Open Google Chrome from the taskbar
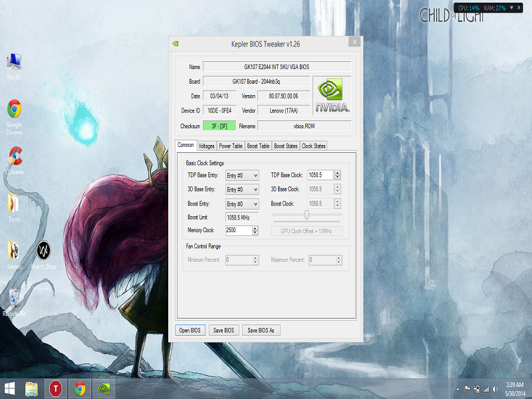The width and height of the screenshot is (532, 399). (x=80, y=389)
